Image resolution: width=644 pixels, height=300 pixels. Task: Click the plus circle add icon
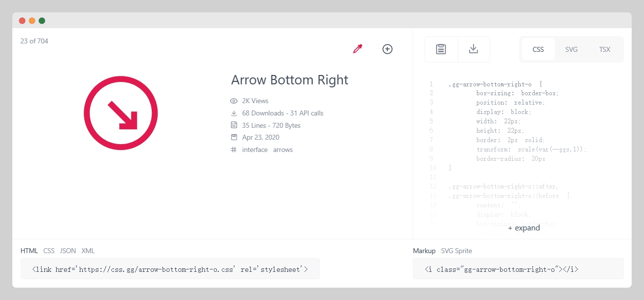point(387,49)
